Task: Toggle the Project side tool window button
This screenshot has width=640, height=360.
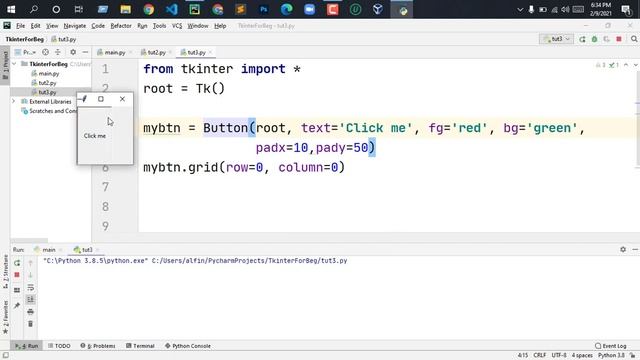Action: (5, 65)
